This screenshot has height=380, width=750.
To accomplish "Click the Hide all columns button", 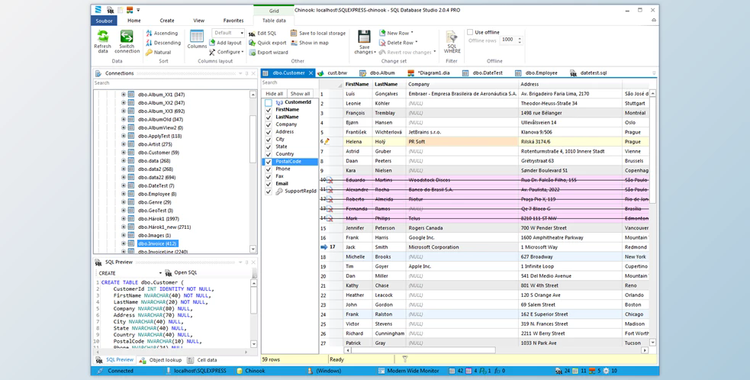I will [x=274, y=93].
